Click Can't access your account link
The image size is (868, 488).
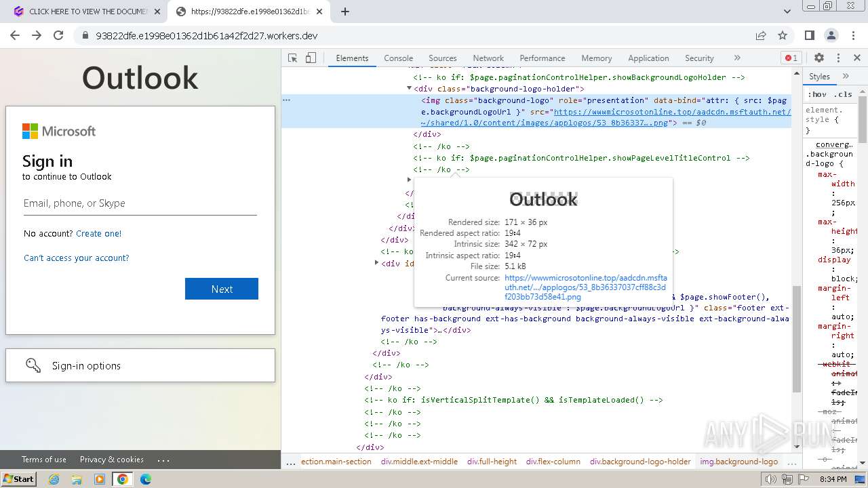coord(76,258)
